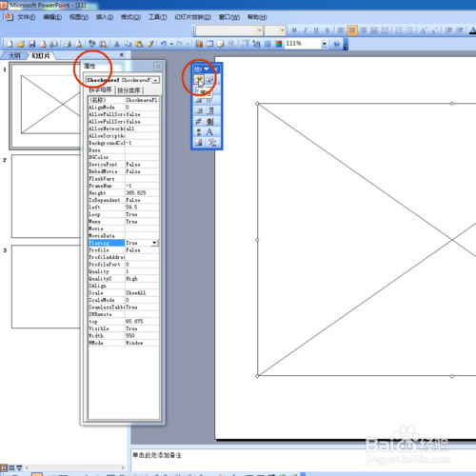Open the 插入 menu

click(x=105, y=17)
